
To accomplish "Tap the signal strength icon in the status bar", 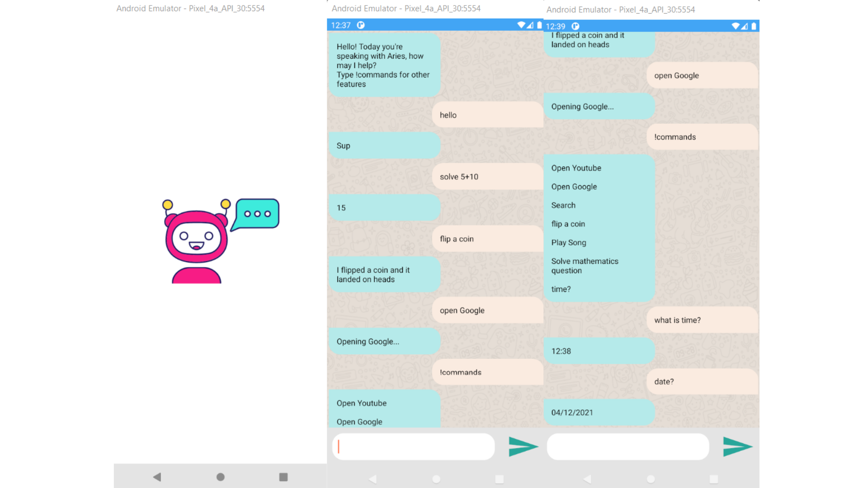I will tap(529, 25).
